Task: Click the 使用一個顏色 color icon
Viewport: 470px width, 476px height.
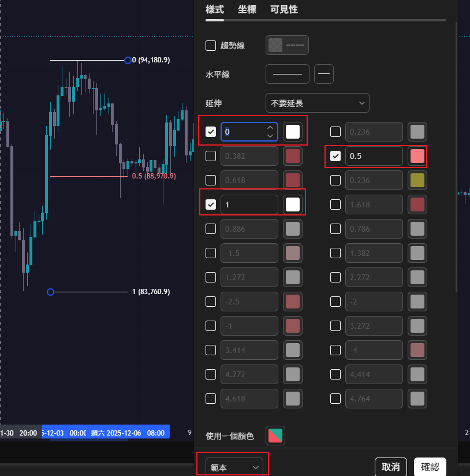Action: tap(275, 436)
